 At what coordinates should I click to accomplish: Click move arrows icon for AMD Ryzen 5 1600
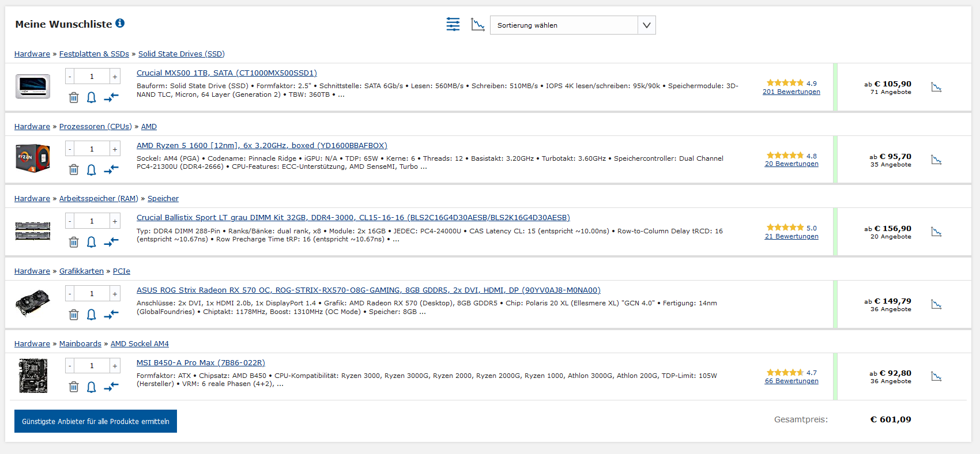point(111,169)
